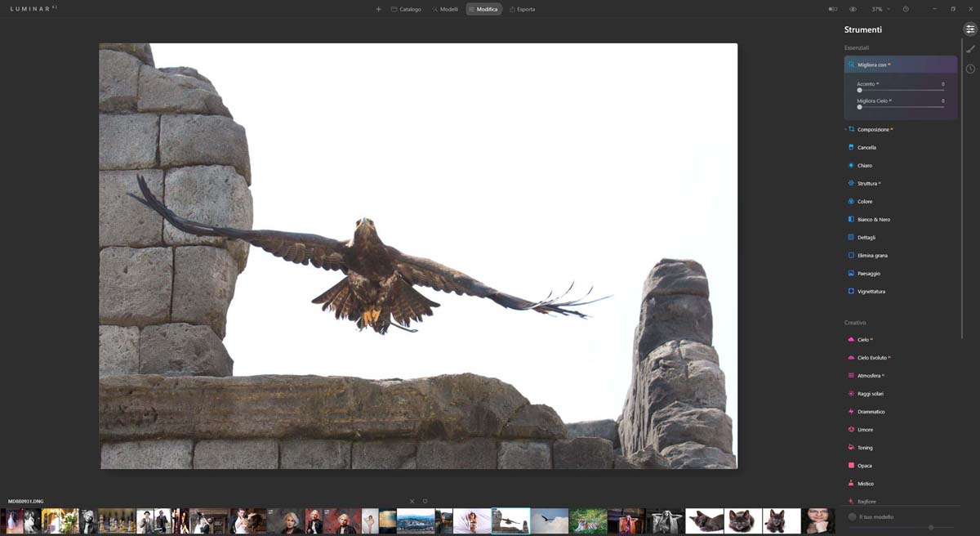
Task: Switch to the Modelli tab
Action: (x=445, y=9)
